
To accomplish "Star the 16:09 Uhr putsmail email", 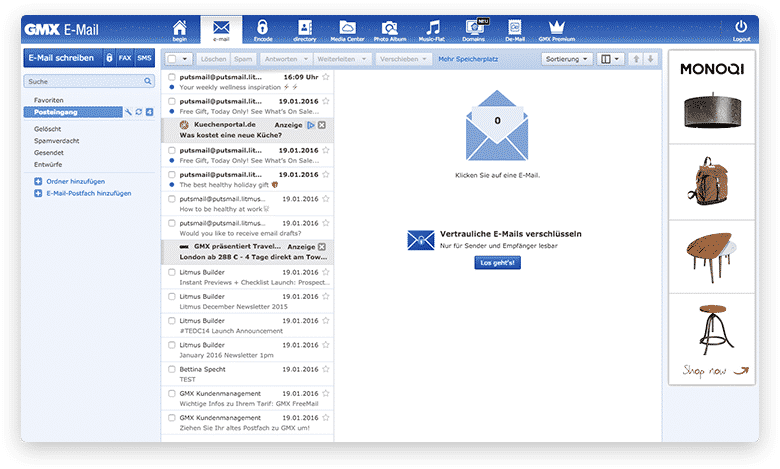I will tap(326, 76).
